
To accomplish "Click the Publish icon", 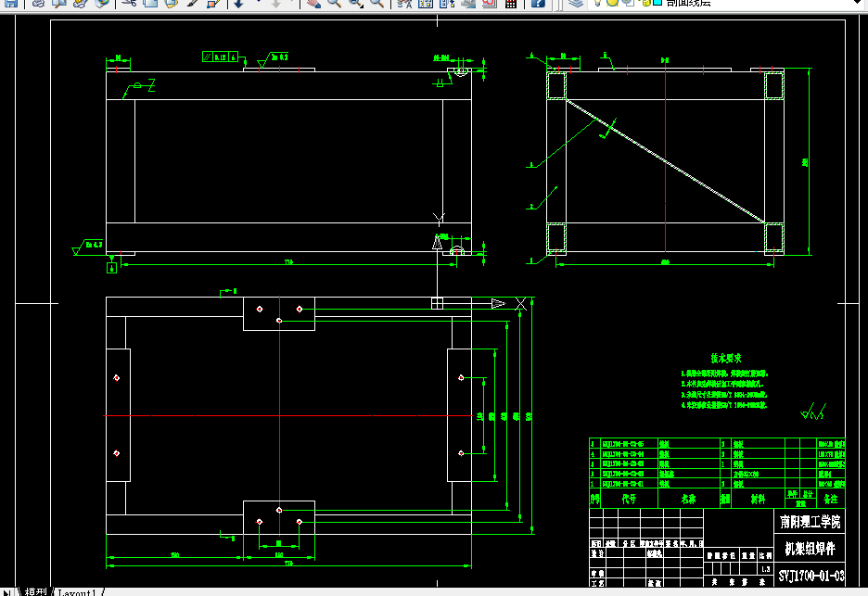I will point(81,3).
